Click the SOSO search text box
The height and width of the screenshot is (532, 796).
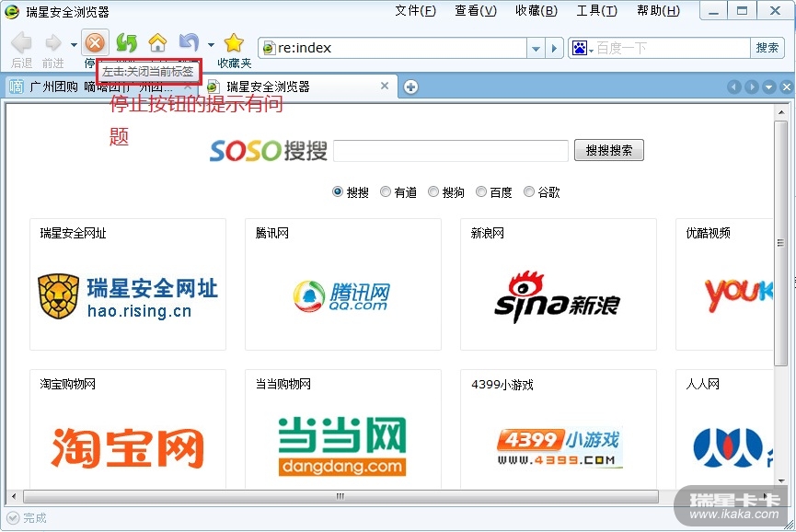point(451,151)
